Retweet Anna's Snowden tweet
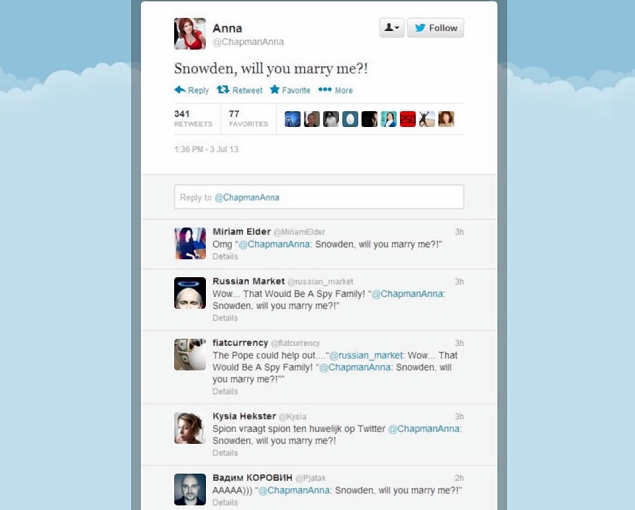 tap(239, 90)
